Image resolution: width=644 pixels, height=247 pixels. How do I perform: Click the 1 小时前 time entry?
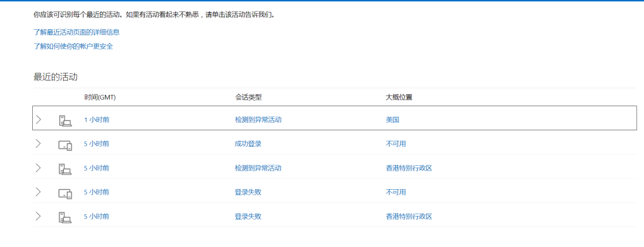[x=97, y=119]
